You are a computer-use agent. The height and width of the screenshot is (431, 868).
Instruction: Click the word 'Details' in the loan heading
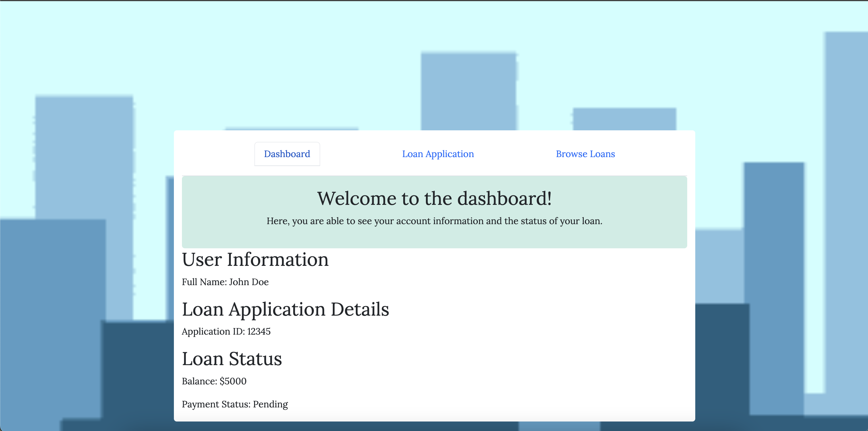point(360,309)
